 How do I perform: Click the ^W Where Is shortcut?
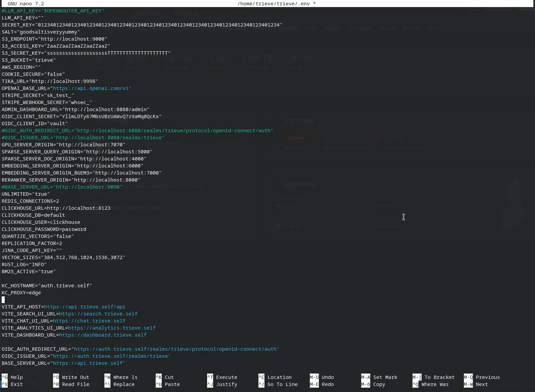click(121, 377)
